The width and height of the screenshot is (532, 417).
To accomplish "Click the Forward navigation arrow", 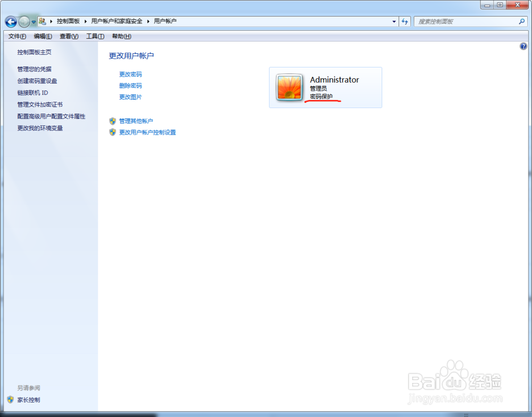I will pos(23,21).
